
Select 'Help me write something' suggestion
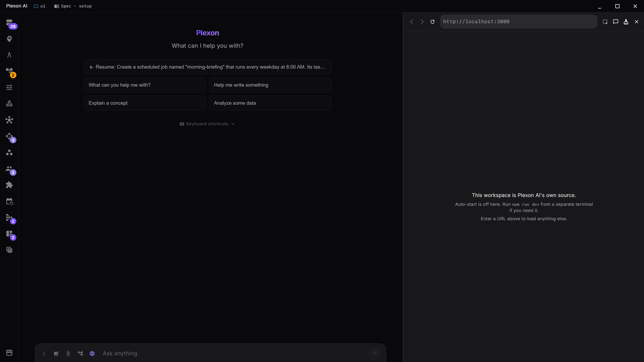270,85
